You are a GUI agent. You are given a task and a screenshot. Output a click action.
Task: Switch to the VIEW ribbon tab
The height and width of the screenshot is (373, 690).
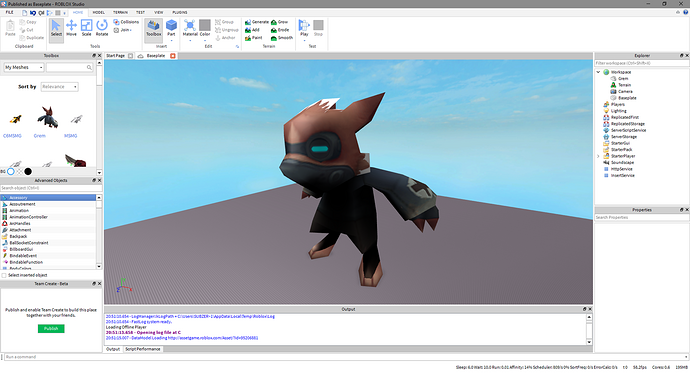pyautogui.click(x=159, y=12)
